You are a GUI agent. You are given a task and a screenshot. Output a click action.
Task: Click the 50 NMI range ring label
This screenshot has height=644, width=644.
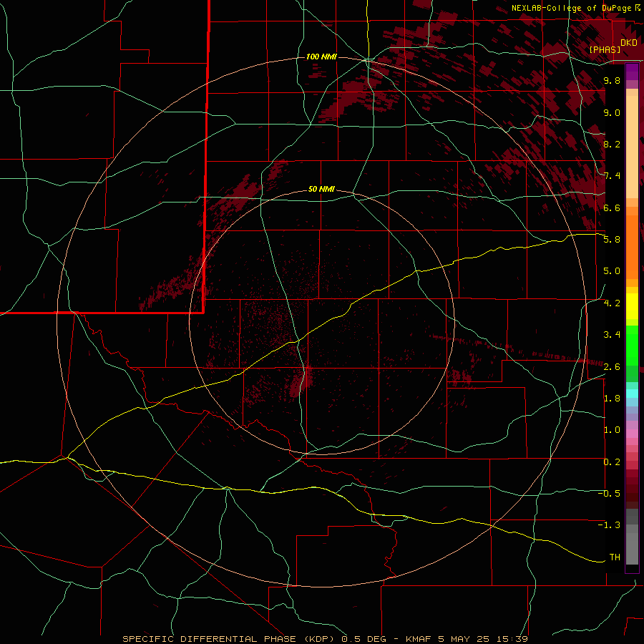(321, 190)
